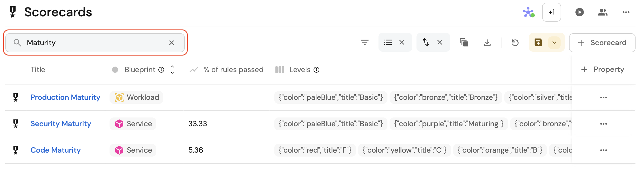
Task: Open the Security Maturity scorecard link
Action: (x=61, y=124)
